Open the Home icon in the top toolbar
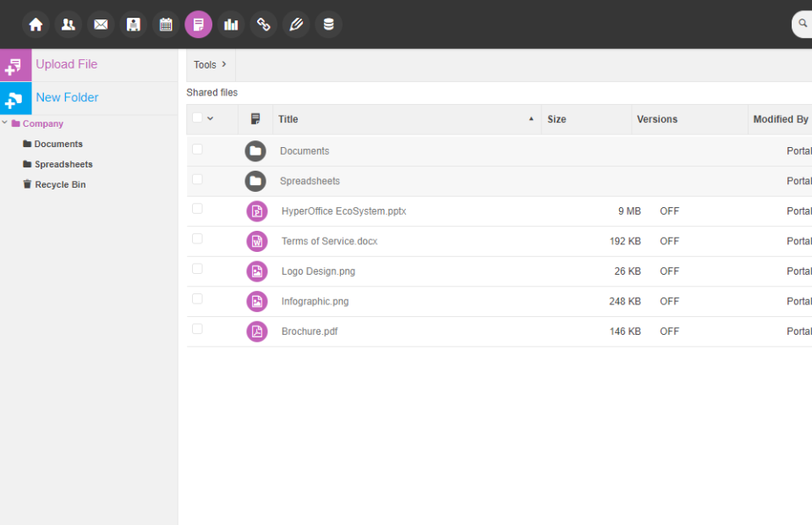This screenshot has width=812, height=525. pos(36,24)
